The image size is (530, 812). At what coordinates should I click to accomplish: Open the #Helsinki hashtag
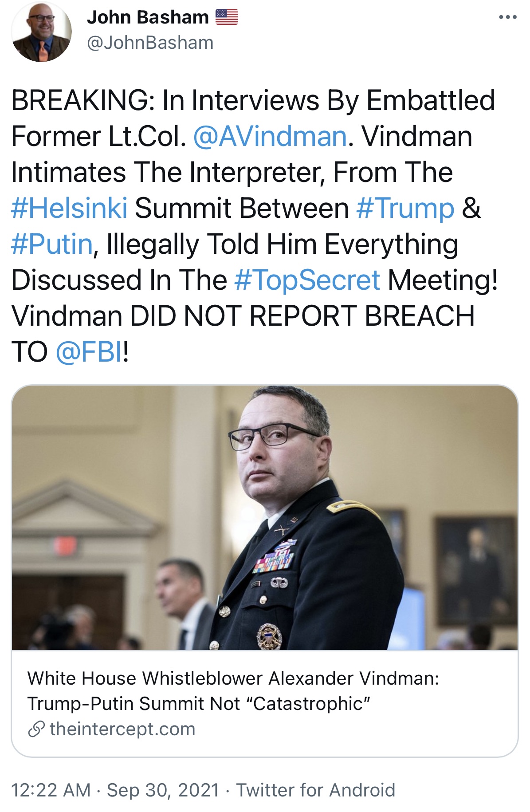[69, 208]
